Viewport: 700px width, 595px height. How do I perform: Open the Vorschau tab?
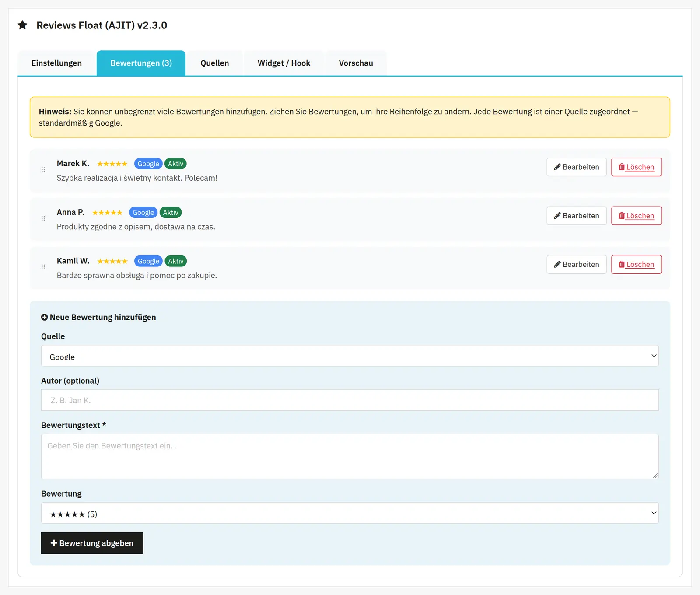[356, 63]
